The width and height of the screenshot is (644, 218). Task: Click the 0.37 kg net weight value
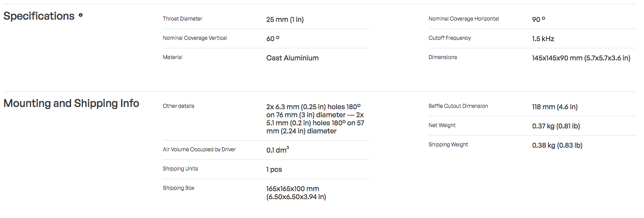(x=556, y=126)
